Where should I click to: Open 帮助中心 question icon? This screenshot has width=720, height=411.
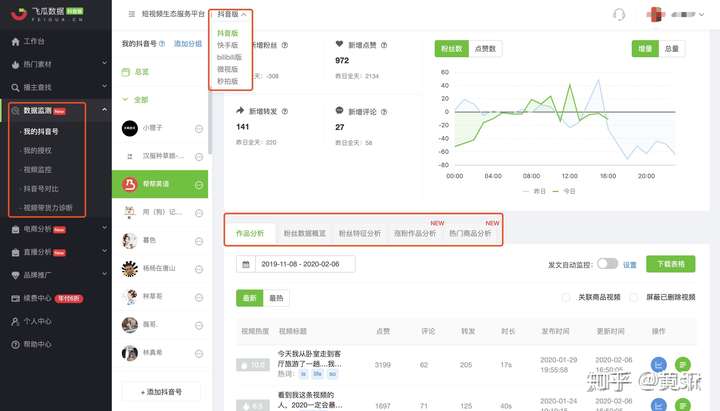[x=16, y=344]
